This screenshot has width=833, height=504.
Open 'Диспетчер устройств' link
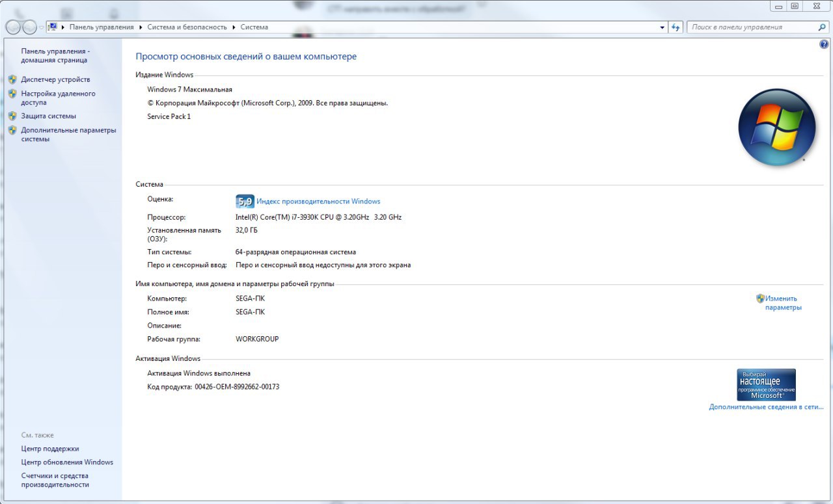[55, 79]
